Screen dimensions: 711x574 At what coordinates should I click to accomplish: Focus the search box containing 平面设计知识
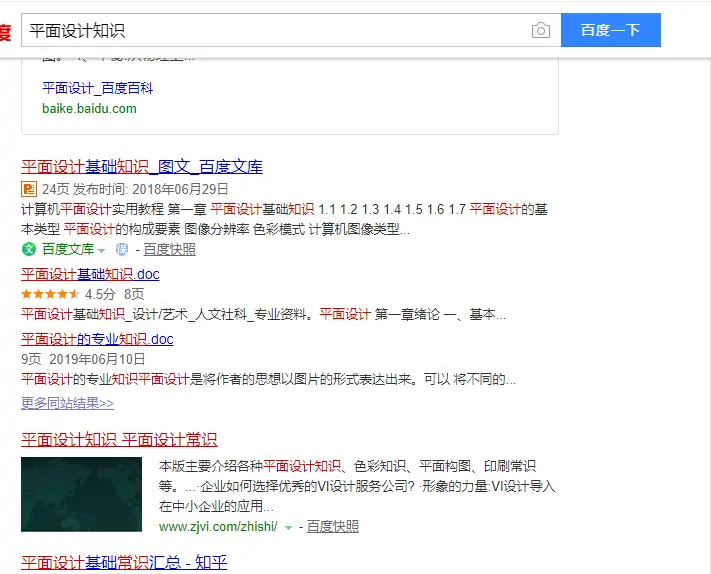pyautogui.click(x=291, y=30)
